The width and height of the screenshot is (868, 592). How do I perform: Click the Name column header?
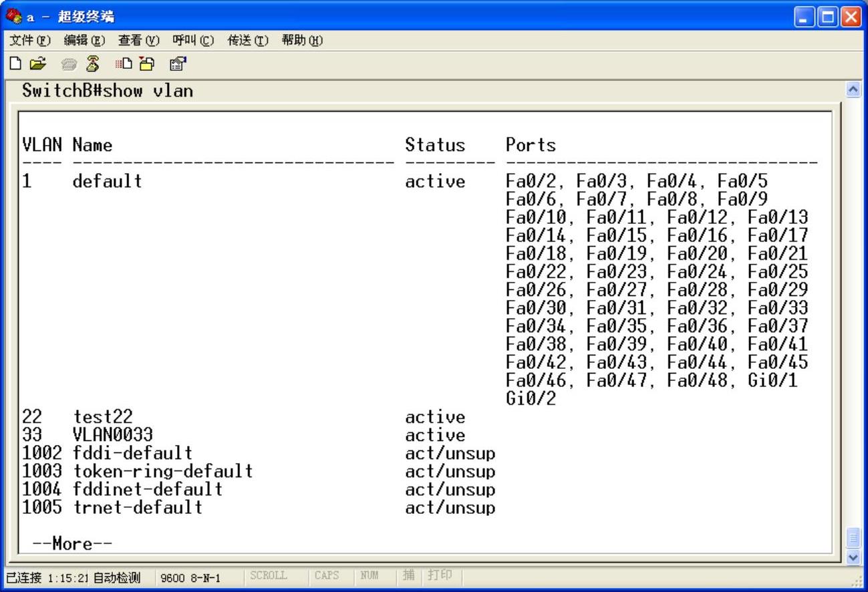click(93, 145)
